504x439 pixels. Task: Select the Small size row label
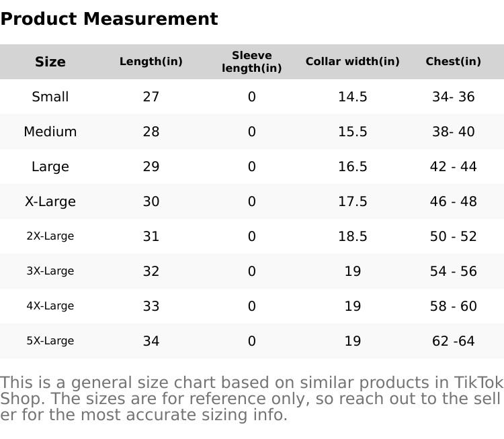(50, 97)
